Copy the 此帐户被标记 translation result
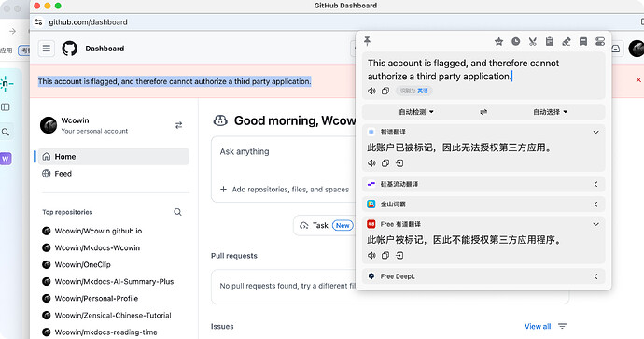Viewport: 644px width, 339px height. (x=385, y=256)
